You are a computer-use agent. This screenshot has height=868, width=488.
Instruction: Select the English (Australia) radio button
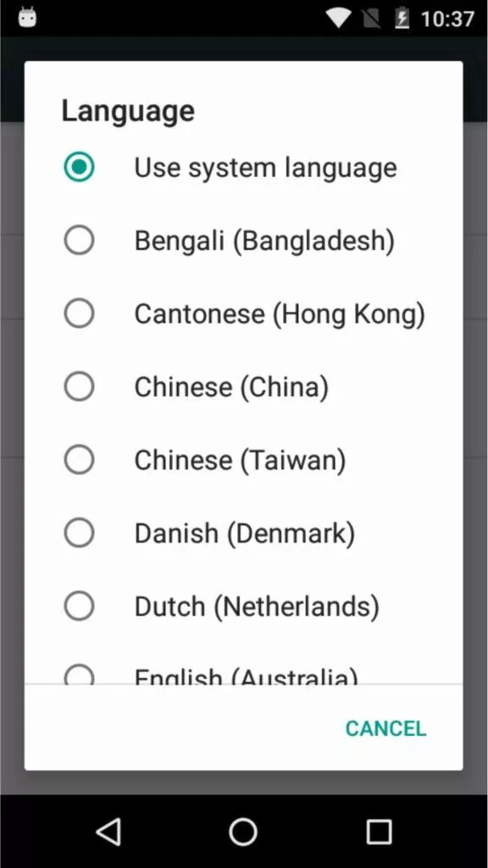point(79,674)
